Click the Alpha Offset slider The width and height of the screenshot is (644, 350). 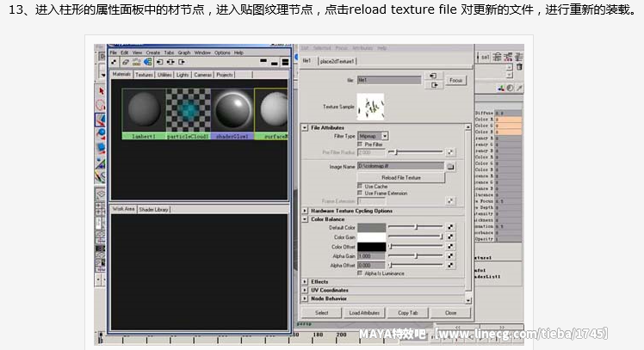click(416, 266)
